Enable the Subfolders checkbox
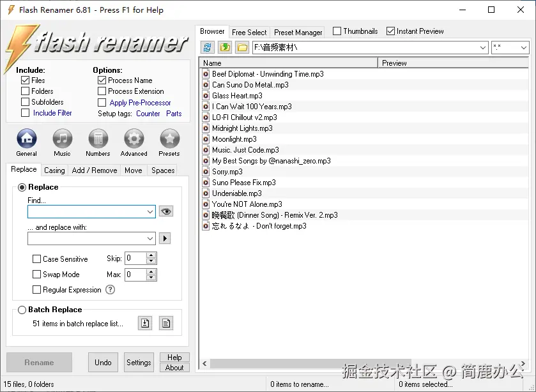Image resolution: width=536 pixels, height=392 pixels. pyautogui.click(x=25, y=102)
